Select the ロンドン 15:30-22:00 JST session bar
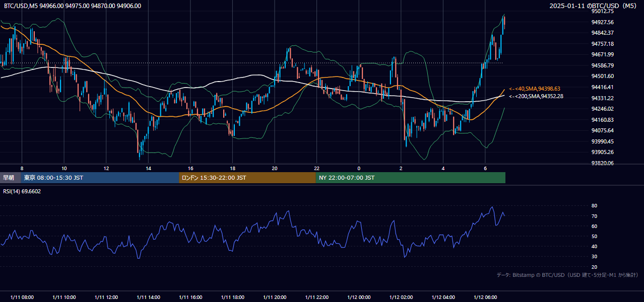Viewport: 644px width, 302px height. (247, 178)
